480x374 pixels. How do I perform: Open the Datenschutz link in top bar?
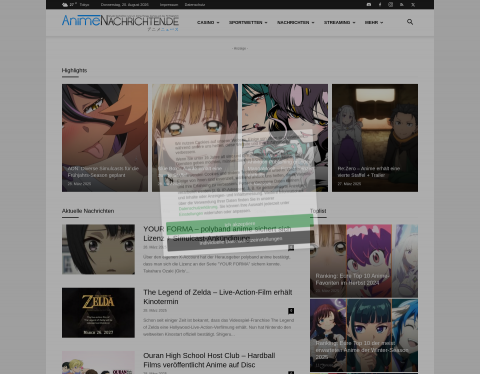click(x=195, y=5)
